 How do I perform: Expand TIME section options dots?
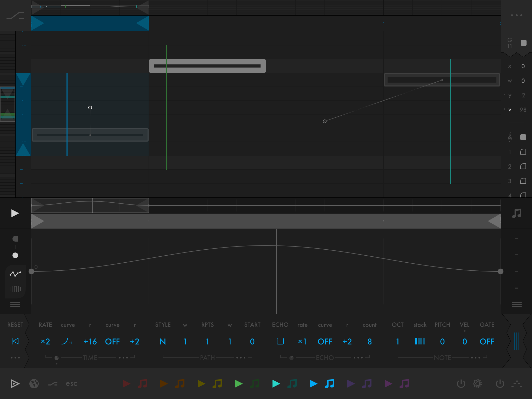tap(123, 358)
